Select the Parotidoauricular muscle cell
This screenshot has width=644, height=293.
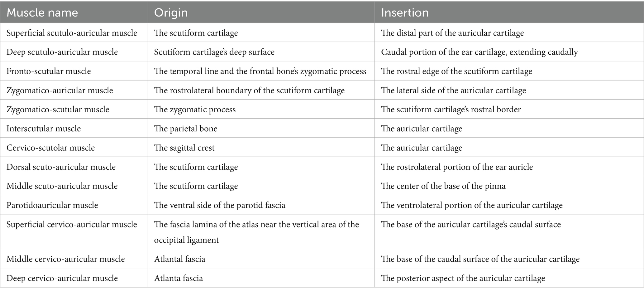pos(52,205)
